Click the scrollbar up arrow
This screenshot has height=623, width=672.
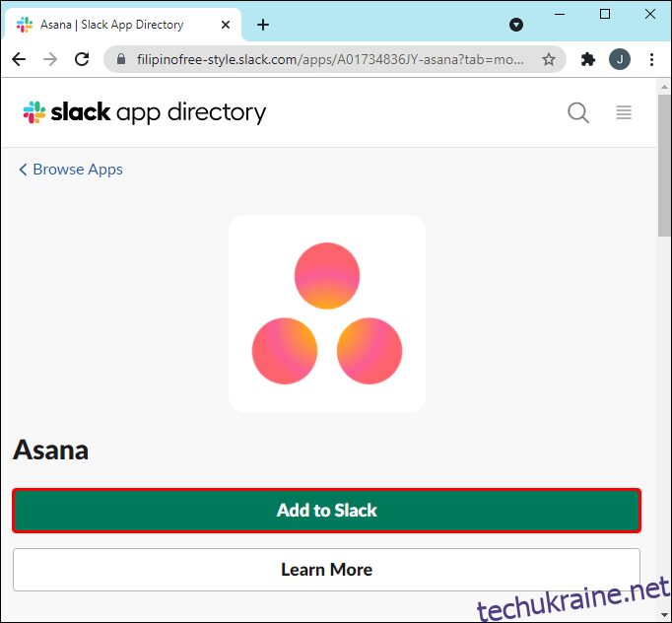point(664,87)
